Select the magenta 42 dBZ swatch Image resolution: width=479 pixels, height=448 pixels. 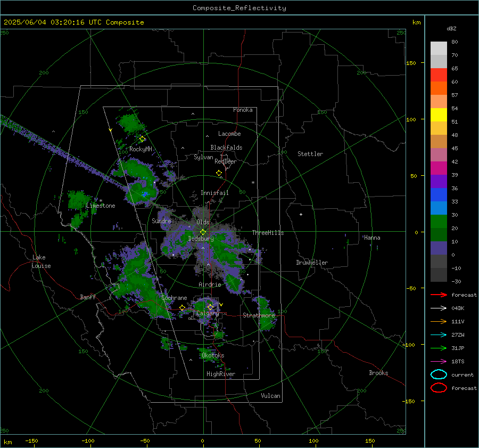439,168
